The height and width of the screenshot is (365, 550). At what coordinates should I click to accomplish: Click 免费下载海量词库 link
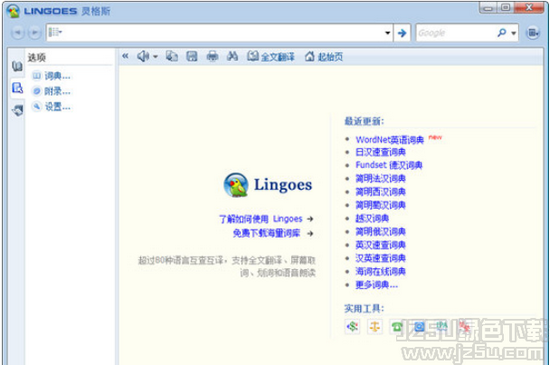(267, 234)
